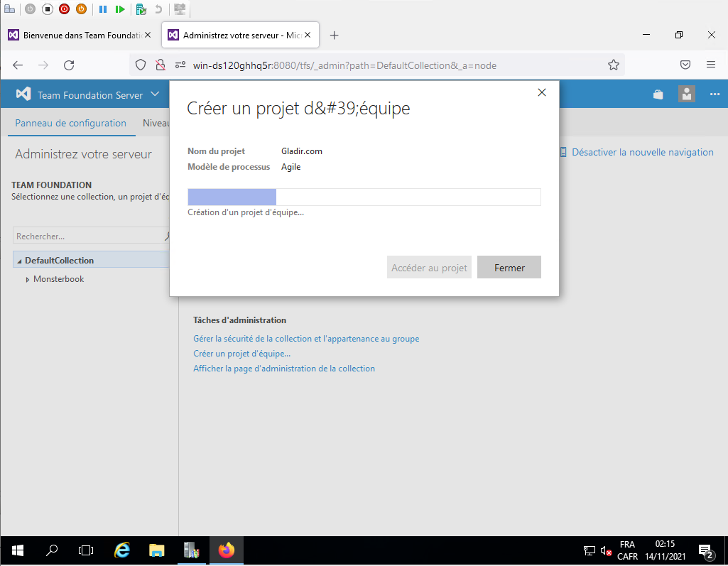Click Désactiver la nouvelle navigation link
Screen dimensions: 728x566
point(642,152)
